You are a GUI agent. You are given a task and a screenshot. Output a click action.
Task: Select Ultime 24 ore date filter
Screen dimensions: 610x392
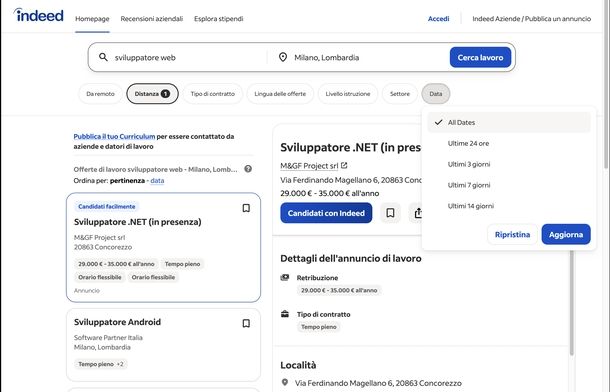(x=509, y=143)
